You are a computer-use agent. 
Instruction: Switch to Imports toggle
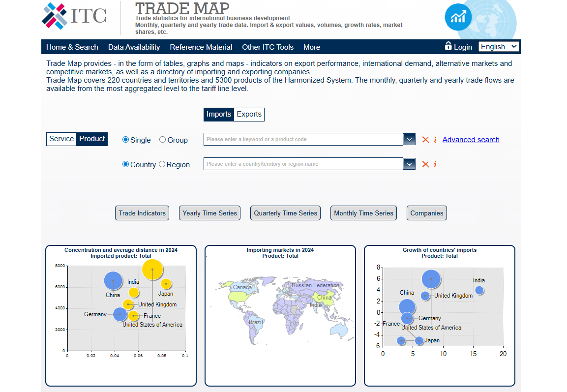tap(219, 114)
